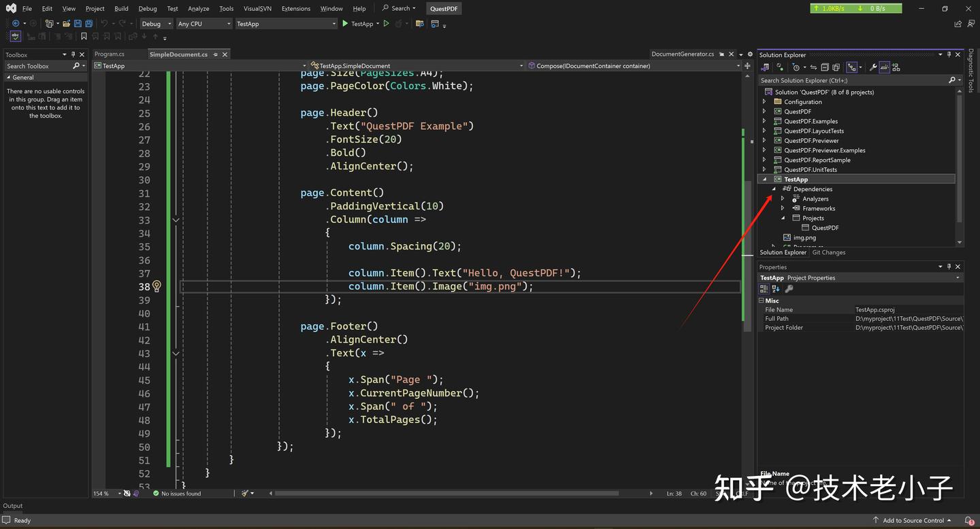The image size is (980, 529).
Task: Click the Sync with Active Document icon
Action: (813, 67)
